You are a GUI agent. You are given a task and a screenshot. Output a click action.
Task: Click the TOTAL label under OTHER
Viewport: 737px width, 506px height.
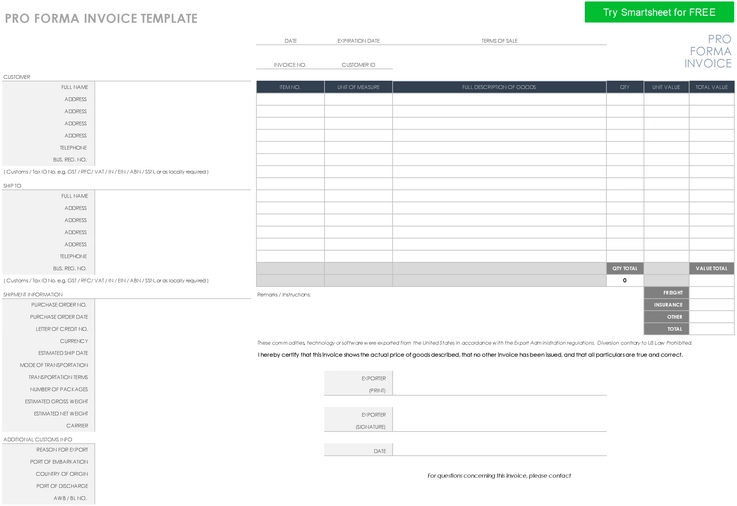click(666, 329)
